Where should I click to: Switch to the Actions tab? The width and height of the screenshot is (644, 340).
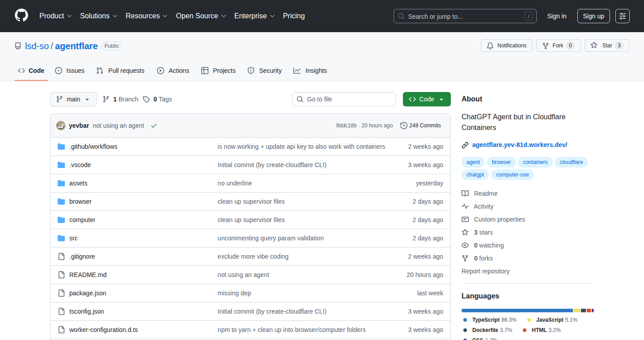pos(173,71)
